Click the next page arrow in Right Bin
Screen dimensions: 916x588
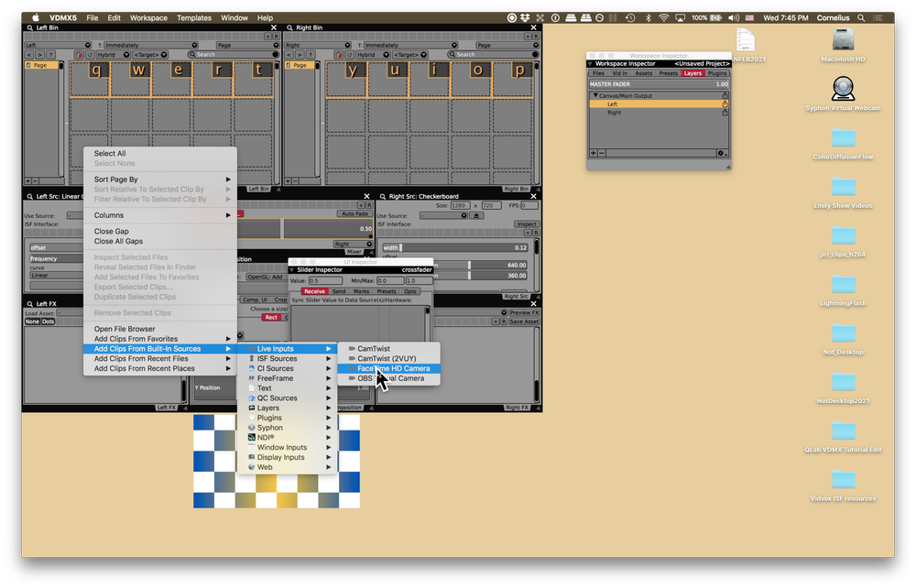(x=300, y=54)
